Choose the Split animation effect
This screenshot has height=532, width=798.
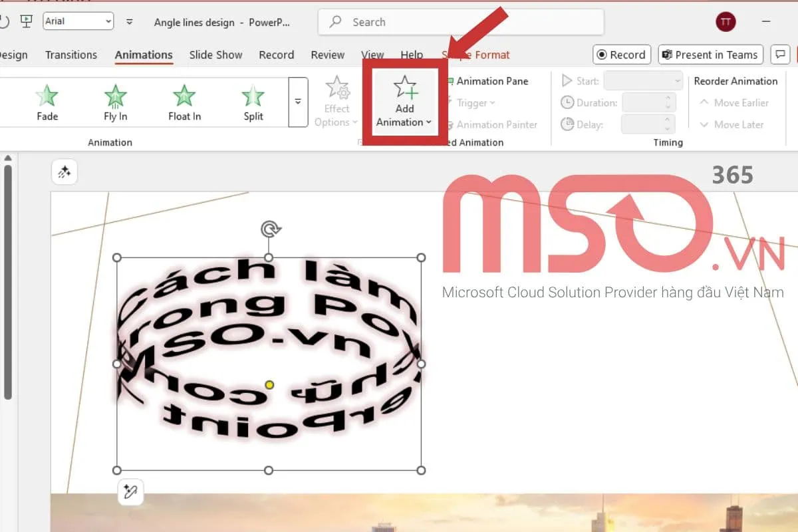253,102
